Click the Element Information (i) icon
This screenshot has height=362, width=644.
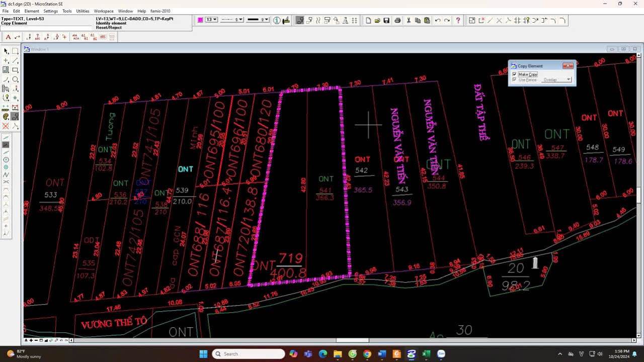276,20
